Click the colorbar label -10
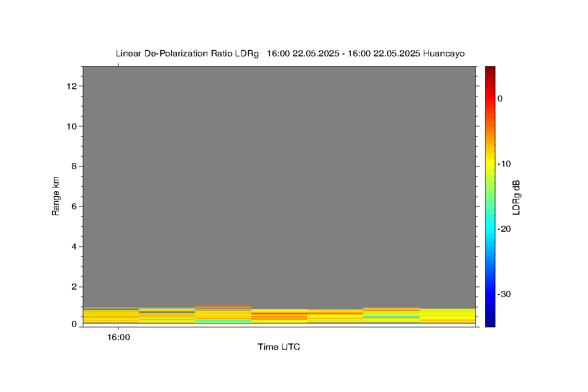Screen dimensions: 588x392 pyautogui.click(x=505, y=164)
